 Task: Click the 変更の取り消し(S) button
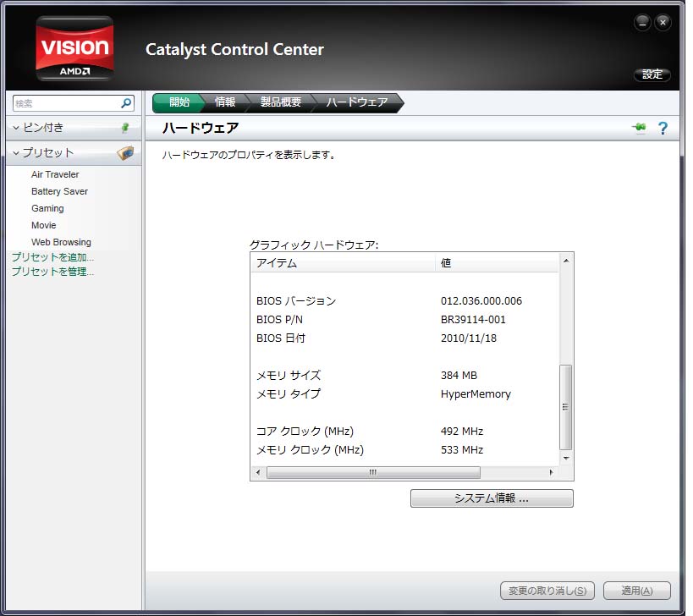[547, 591]
